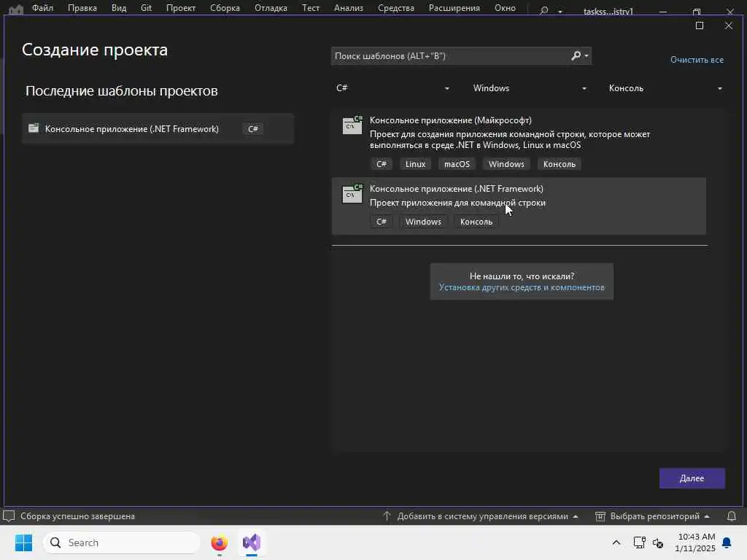
Task: Open the Отладка menu
Action: (271, 8)
